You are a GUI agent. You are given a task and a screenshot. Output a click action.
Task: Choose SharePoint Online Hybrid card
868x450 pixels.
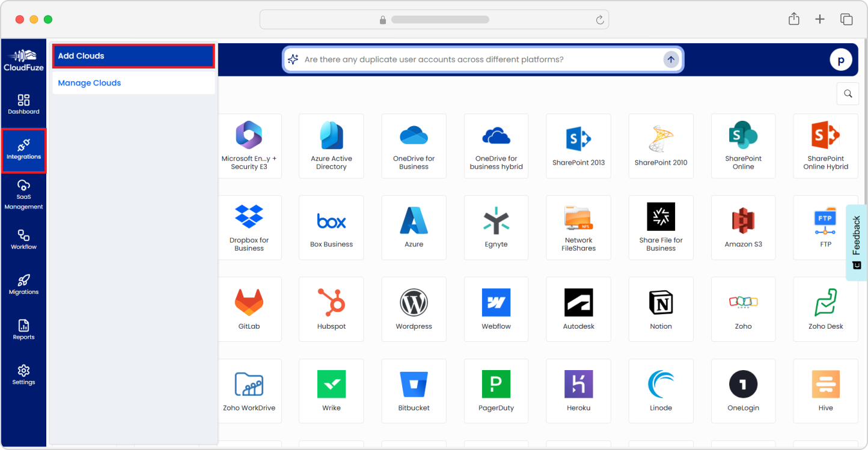point(825,146)
